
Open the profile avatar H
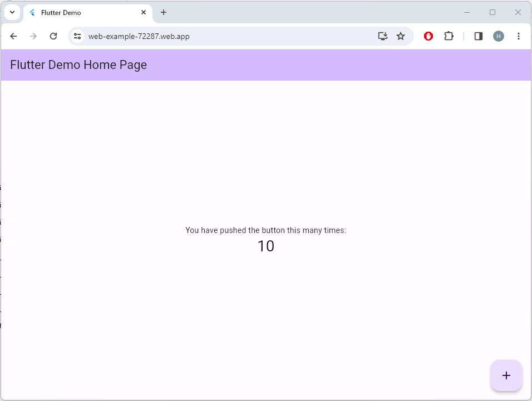click(498, 36)
